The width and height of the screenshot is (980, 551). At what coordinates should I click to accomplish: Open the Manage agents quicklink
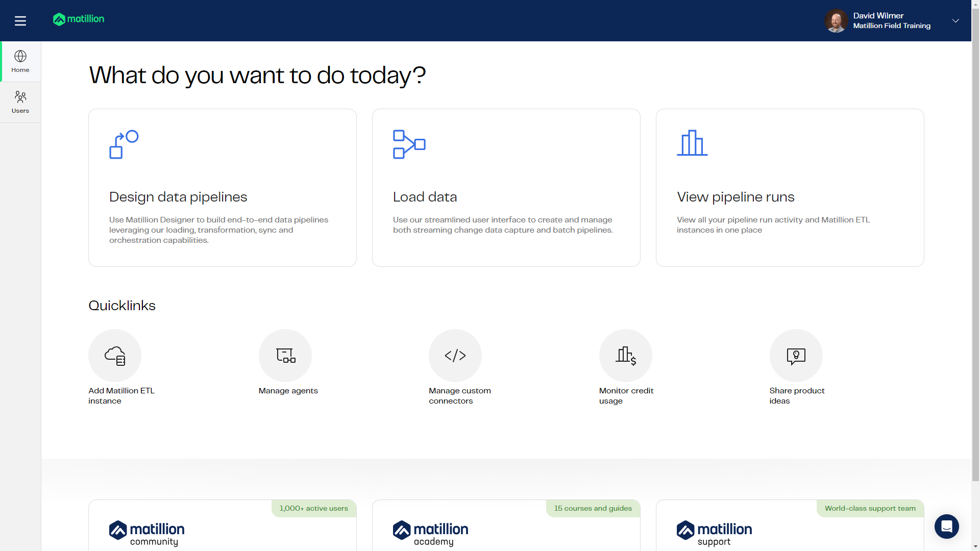click(285, 355)
